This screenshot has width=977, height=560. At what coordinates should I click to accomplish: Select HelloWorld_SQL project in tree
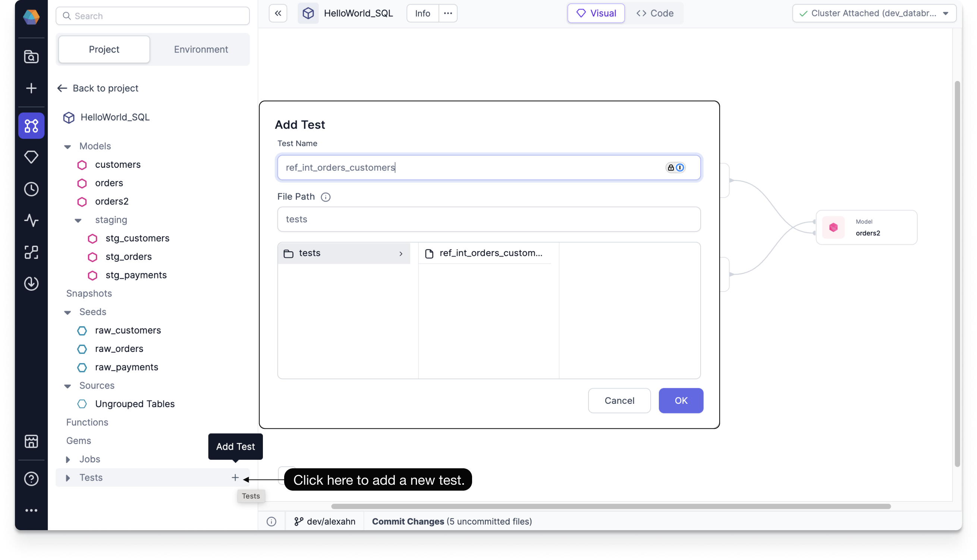pos(115,117)
